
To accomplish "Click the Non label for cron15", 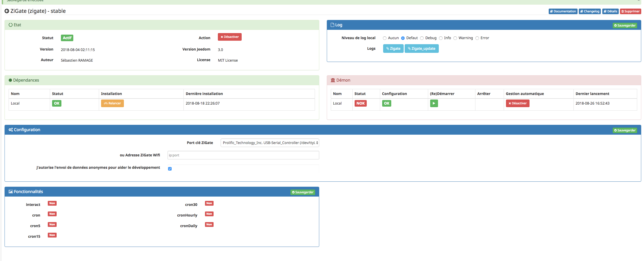I will click(52, 235).
